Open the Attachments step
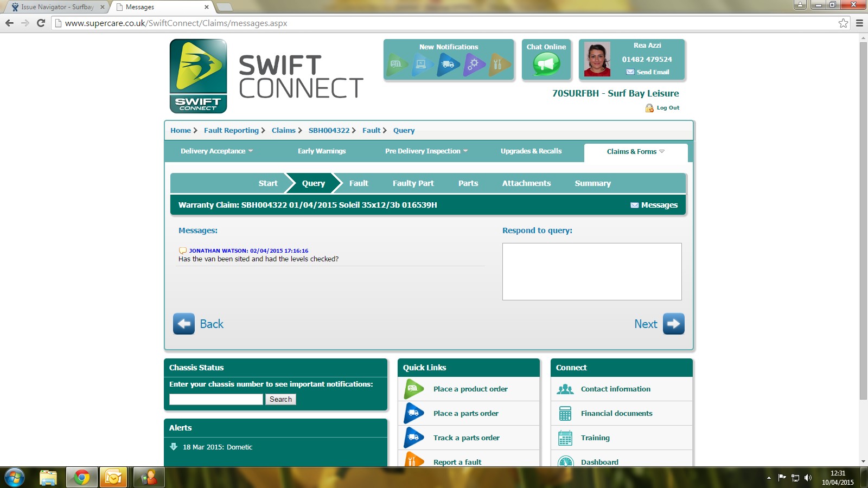The image size is (868, 488). pyautogui.click(x=526, y=183)
